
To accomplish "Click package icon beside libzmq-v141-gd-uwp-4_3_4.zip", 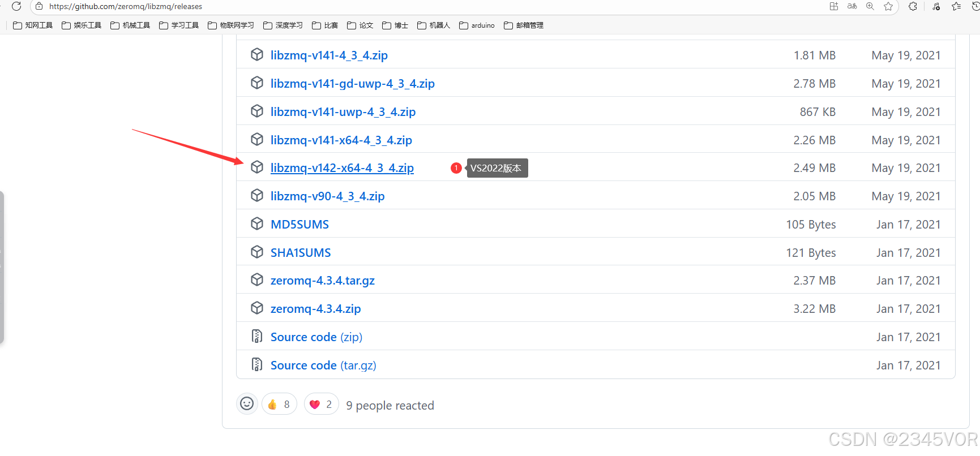I will (x=257, y=83).
